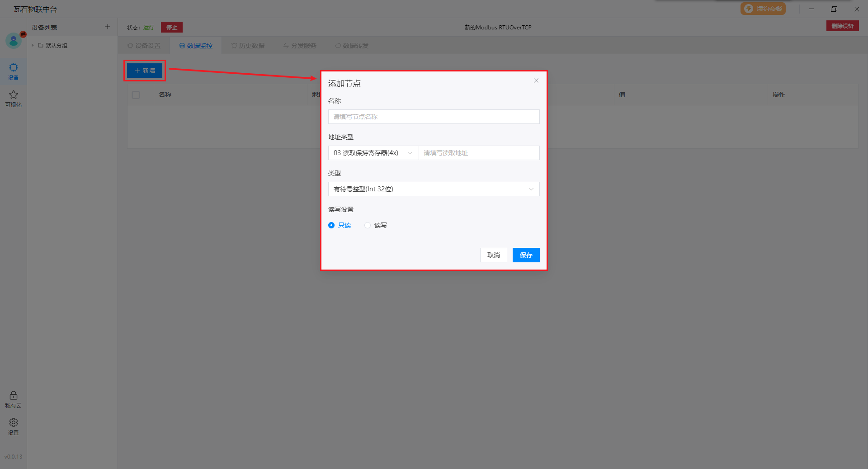Open the 03 读取保持寄存器(4x) dropdown
Screen dimensions: 868x469
click(373, 153)
